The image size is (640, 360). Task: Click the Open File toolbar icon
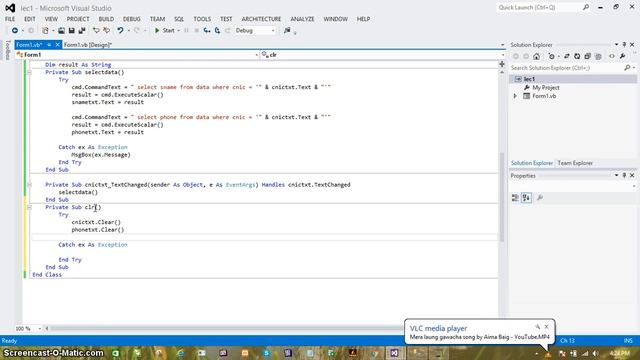point(61,31)
